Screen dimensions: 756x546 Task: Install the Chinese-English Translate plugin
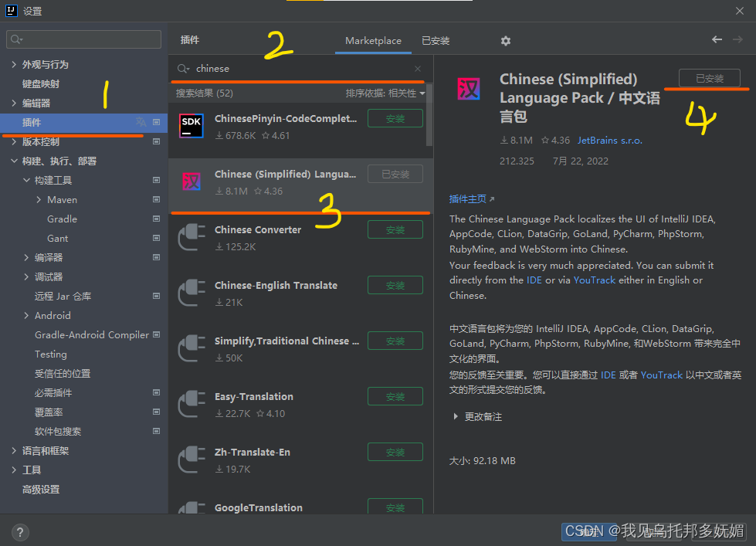[395, 285]
